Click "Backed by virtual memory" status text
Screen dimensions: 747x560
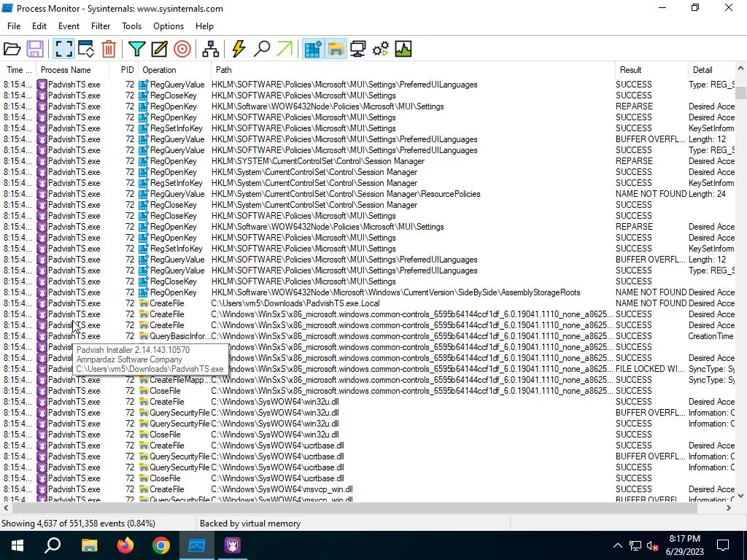[x=250, y=524]
